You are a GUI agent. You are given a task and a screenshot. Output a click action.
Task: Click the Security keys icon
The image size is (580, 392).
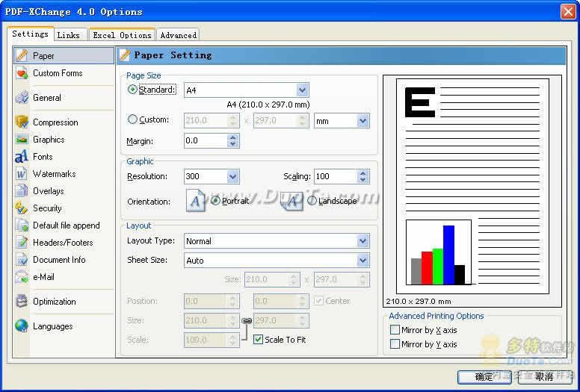tap(22, 208)
